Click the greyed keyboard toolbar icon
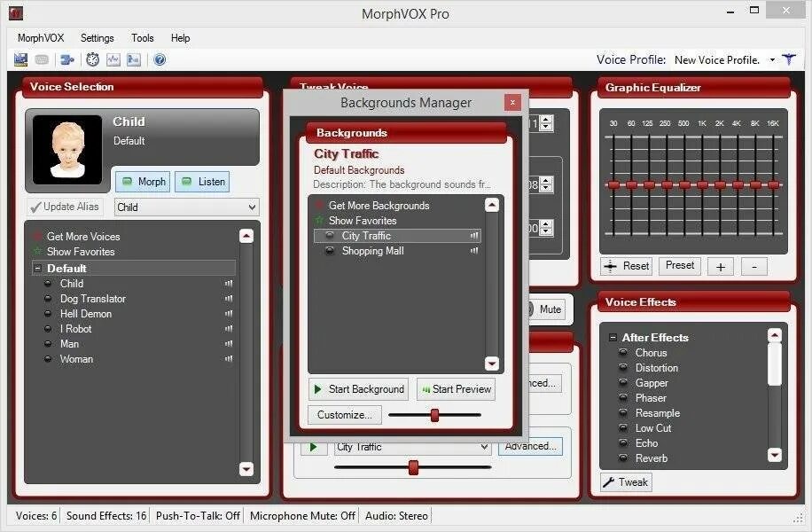812x532 pixels. (x=42, y=60)
